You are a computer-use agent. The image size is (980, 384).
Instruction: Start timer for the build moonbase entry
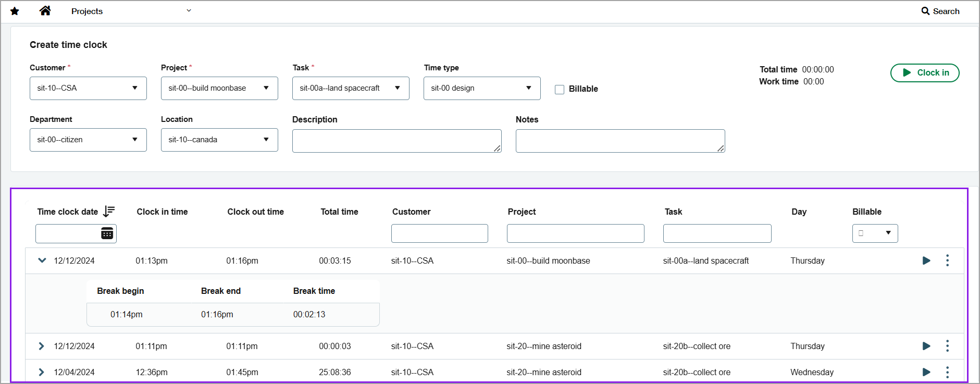coord(926,261)
